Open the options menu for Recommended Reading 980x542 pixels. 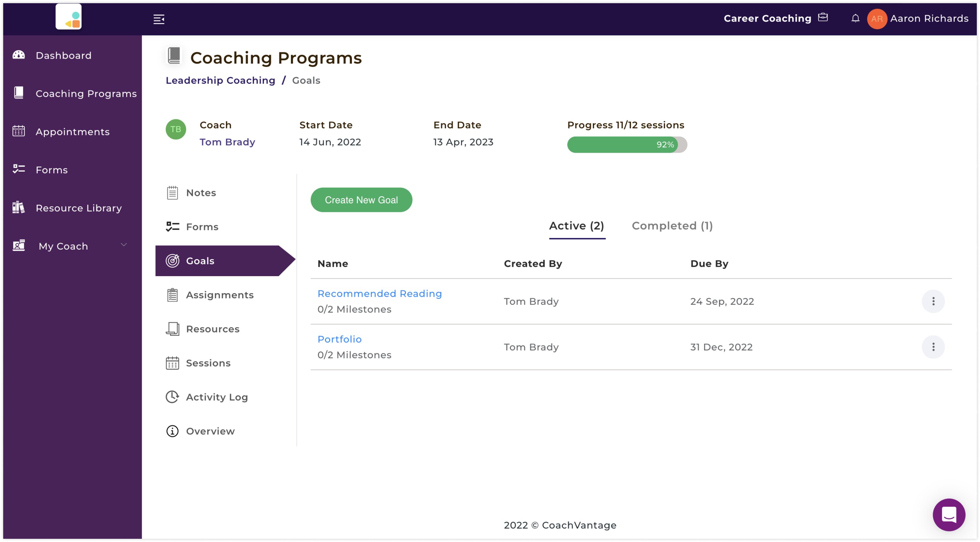(x=933, y=301)
